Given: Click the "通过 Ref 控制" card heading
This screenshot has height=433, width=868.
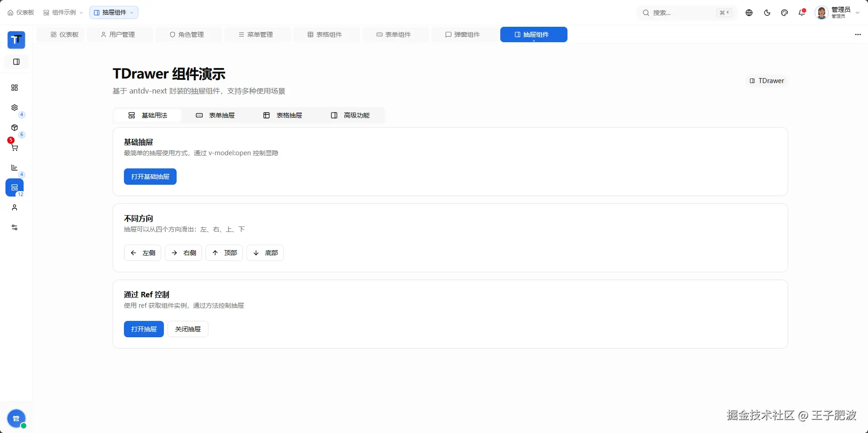Looking at the screenshot, I should tap(147, 295).
